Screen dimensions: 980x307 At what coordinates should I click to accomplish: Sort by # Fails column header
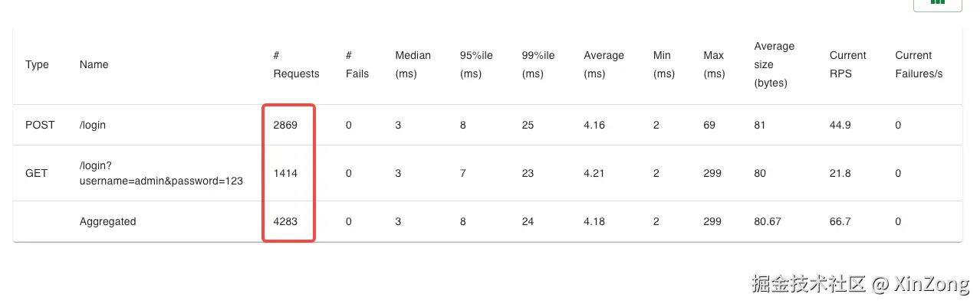(357, 65)
